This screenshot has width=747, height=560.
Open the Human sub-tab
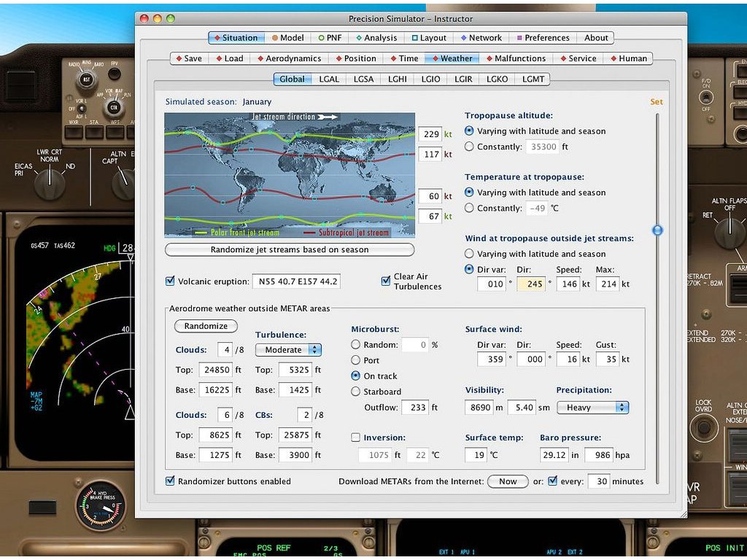(628, 58)
